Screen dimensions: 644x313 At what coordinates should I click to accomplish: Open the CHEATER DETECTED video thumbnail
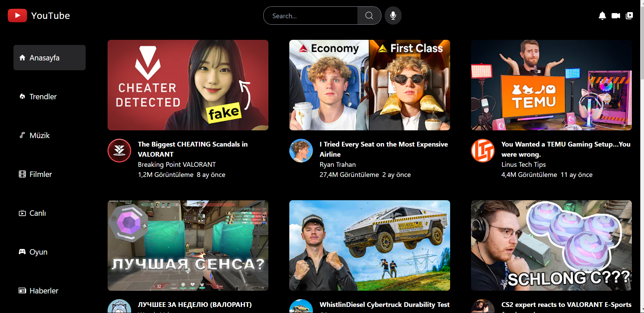click(188, 85)
